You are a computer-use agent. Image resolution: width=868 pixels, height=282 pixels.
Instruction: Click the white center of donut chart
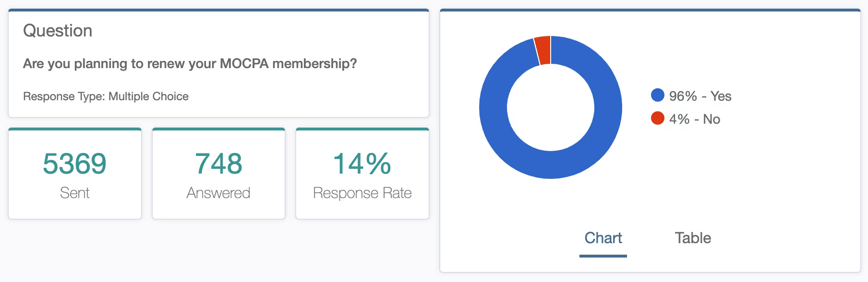pyautogui.click(x=551, y=107)
